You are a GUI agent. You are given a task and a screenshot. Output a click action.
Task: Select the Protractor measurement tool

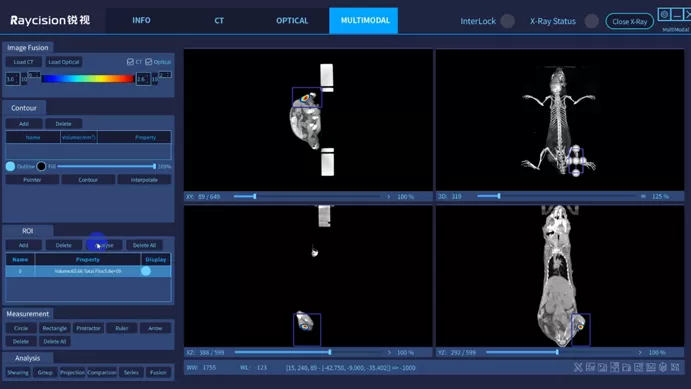tap(88, 328)
